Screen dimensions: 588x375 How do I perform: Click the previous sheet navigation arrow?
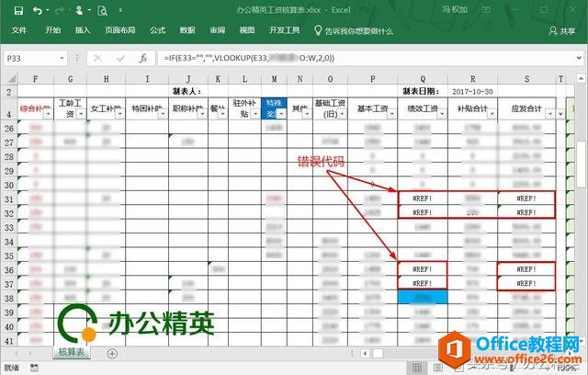pyautogui.click(x=17, y=353)
